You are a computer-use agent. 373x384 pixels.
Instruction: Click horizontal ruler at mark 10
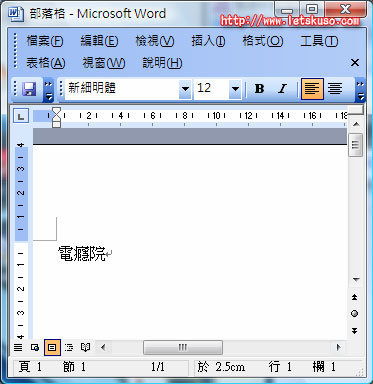(217, 116)
